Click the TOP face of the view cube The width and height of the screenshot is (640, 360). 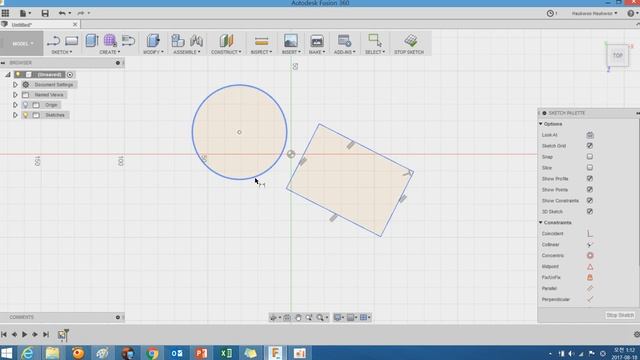pyautogui.click(x=618, y=56)
